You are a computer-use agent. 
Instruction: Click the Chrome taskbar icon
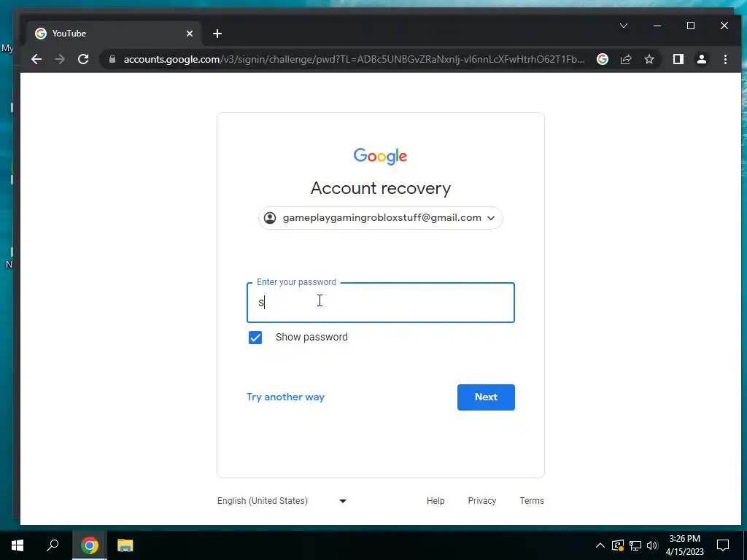(x=90, y=545)
